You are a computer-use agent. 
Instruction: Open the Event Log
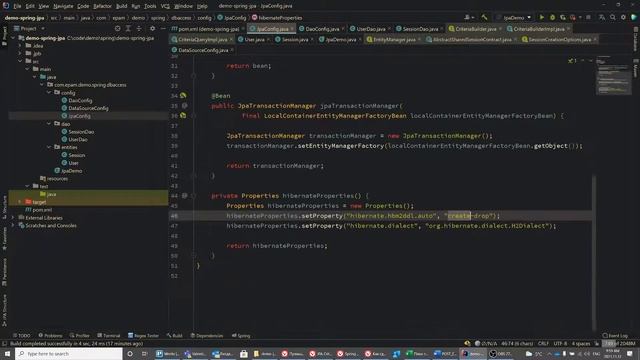pos(615,336)
